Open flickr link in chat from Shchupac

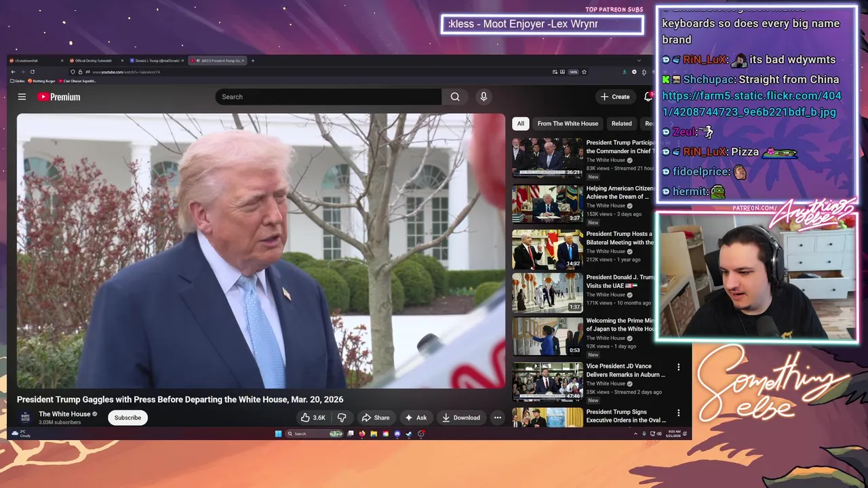click(x=751, y=104)
